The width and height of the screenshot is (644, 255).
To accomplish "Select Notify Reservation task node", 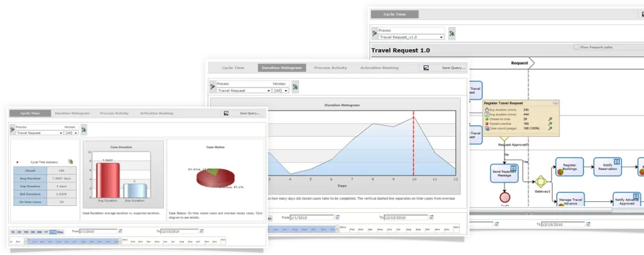I will [608, 166].
